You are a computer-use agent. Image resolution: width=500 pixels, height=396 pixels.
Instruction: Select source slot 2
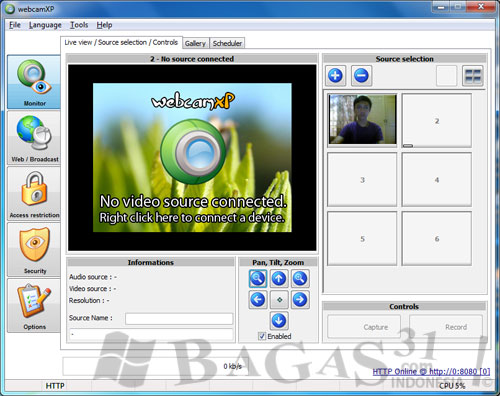click(x=437, y=121)
